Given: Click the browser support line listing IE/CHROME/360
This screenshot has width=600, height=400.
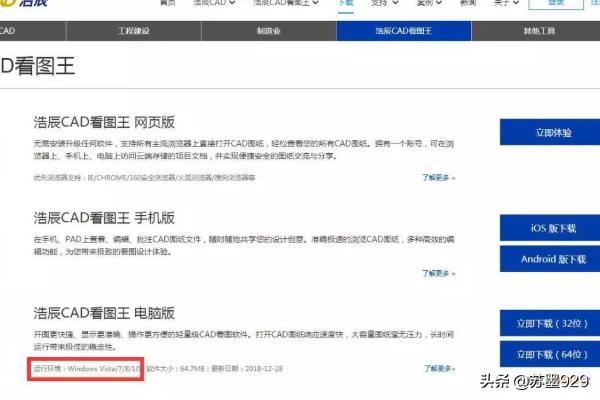Looking at the screenshot, I should (x=144, y=178).
